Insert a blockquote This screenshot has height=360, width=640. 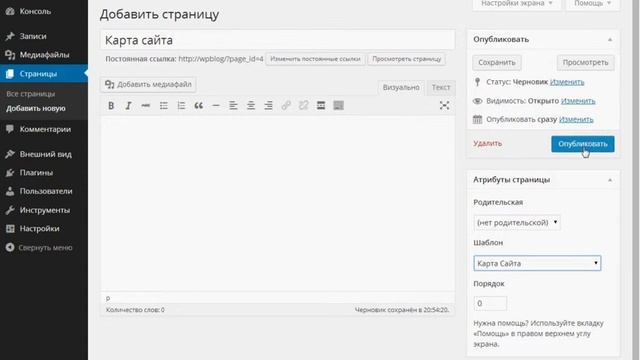coord(198,106)
